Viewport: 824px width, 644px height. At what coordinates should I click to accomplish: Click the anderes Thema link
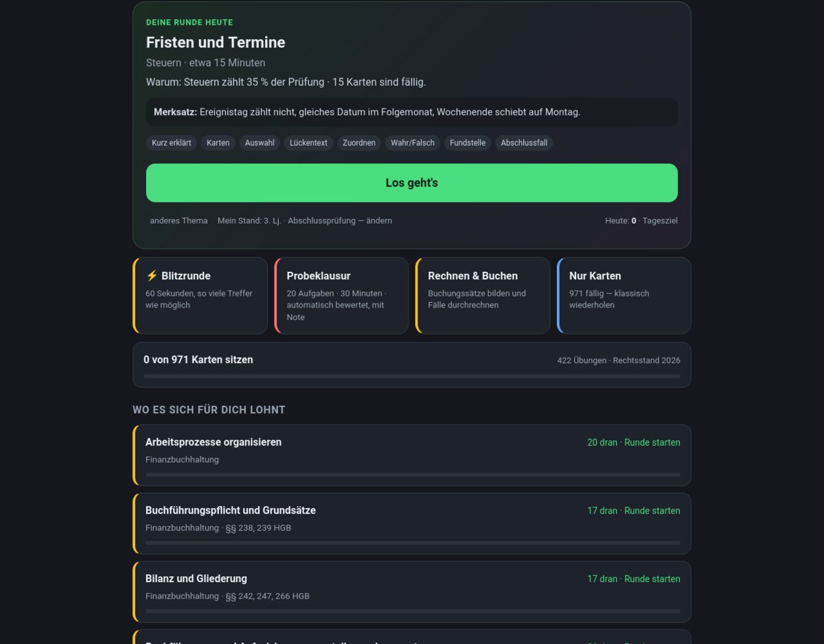click(x=179, y=220)
